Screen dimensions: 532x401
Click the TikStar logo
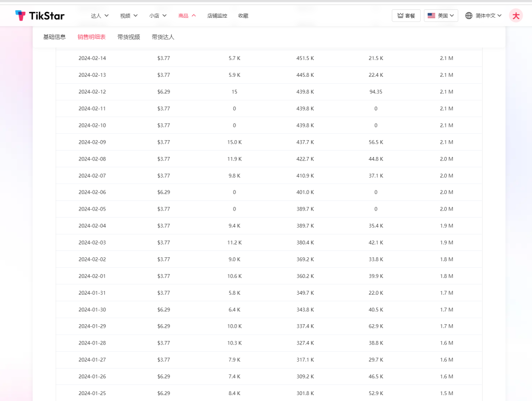[x=40, y=16]
